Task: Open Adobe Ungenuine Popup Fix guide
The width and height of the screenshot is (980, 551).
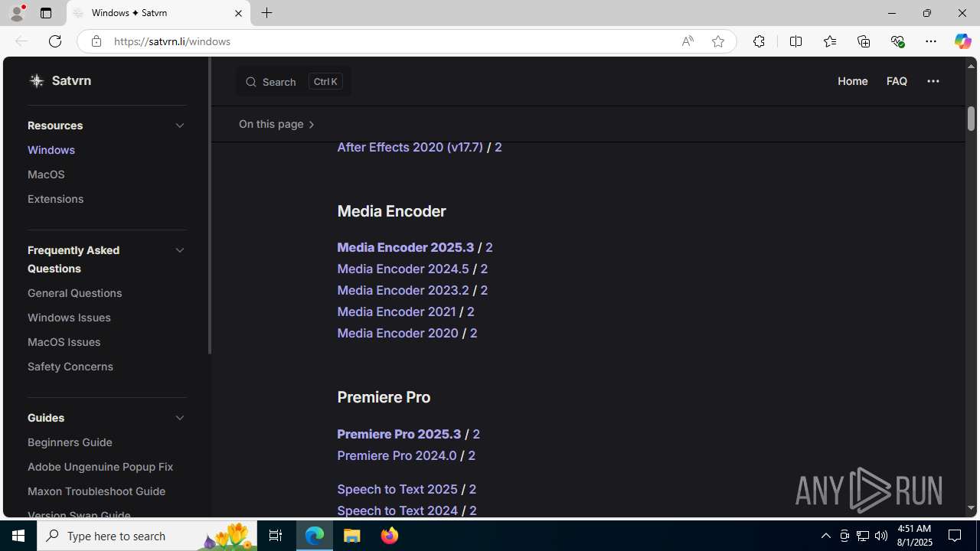Action: pos(100,467)
